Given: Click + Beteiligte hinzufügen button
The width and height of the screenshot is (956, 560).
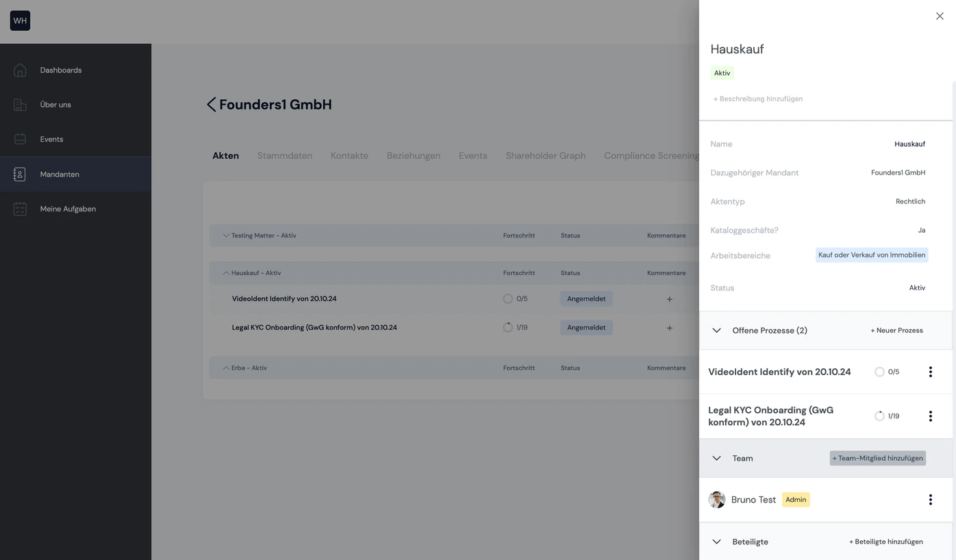Looking at the screenshot, I should pyautogui.click(x=886, y=542).
